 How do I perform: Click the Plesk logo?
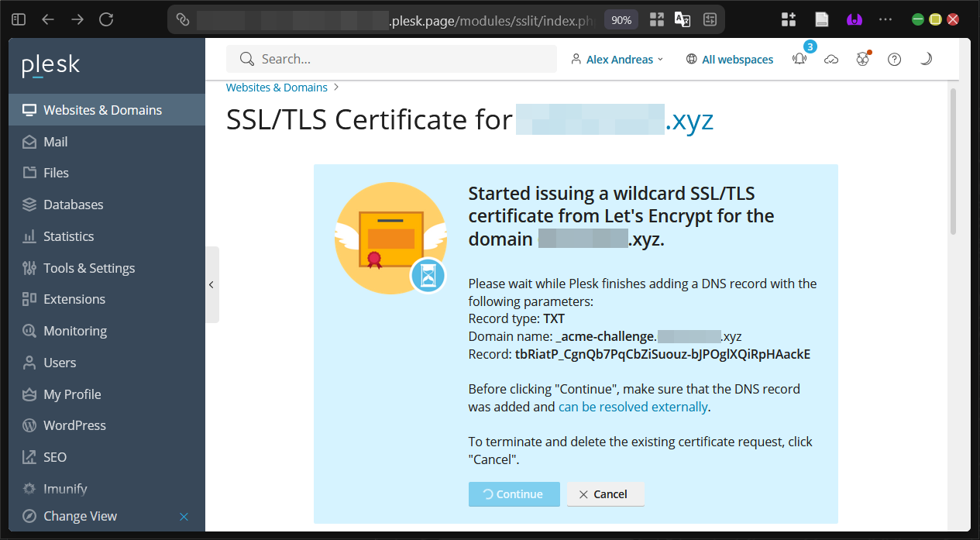click(x=51, y=66)
